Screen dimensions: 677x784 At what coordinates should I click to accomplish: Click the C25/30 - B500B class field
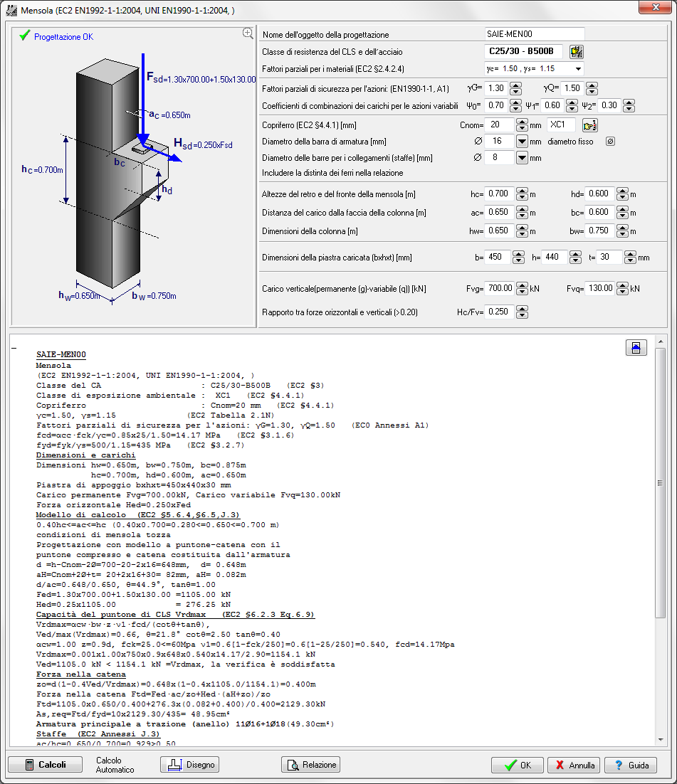pyautogui.click(x=523, y=51)
